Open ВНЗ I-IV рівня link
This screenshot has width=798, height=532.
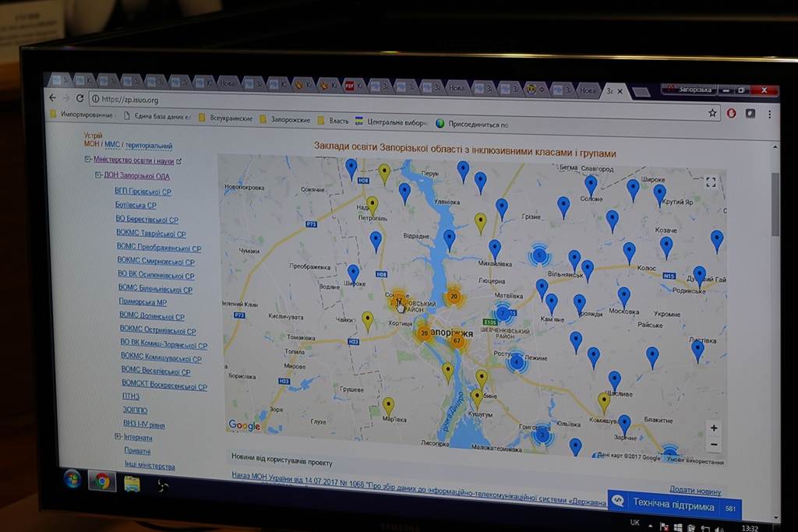[143, 423]
